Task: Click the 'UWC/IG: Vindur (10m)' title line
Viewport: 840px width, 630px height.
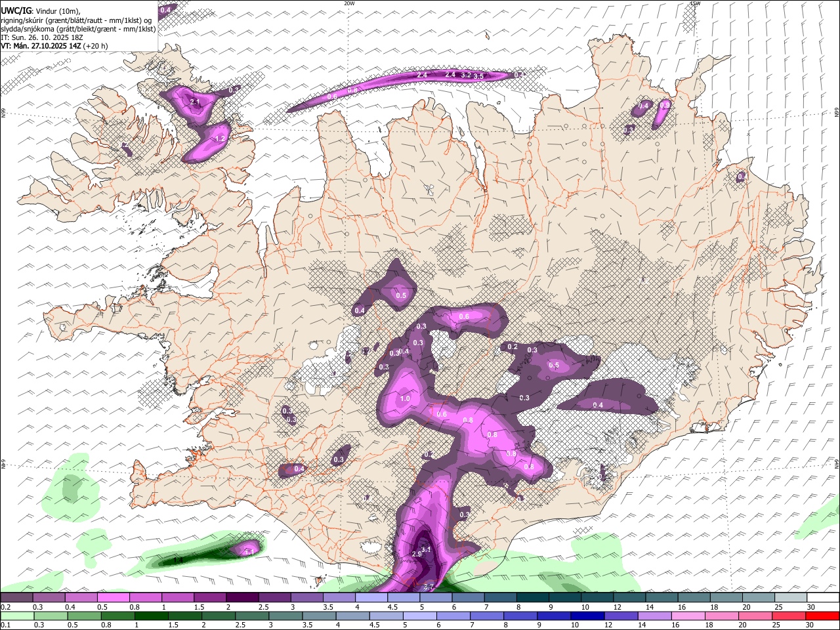Action: [x=41, y=11]
